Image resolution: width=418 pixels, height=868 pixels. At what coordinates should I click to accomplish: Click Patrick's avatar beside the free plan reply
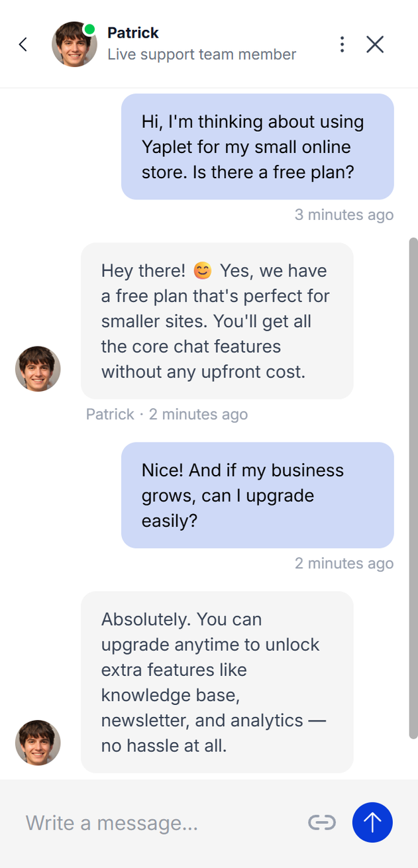point(38,368)
